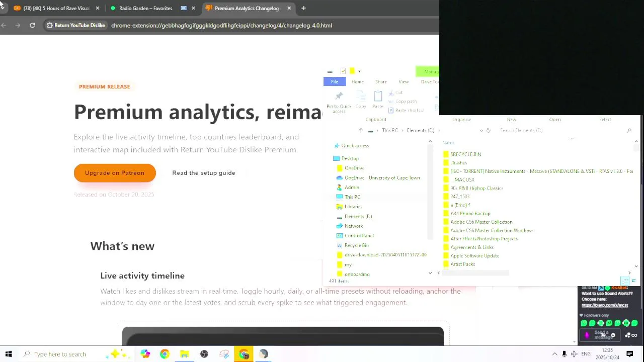Viewport: 644px width, 362px height.
Task: Open the View ribbon tab in File Explorer
Action: pos(404,81)
